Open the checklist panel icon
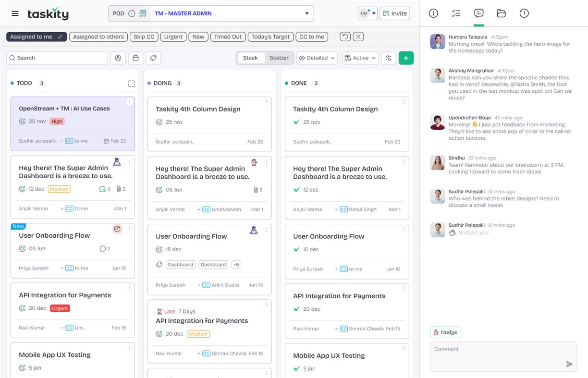Screen dimensions: 588x378 tap(456, 13)
